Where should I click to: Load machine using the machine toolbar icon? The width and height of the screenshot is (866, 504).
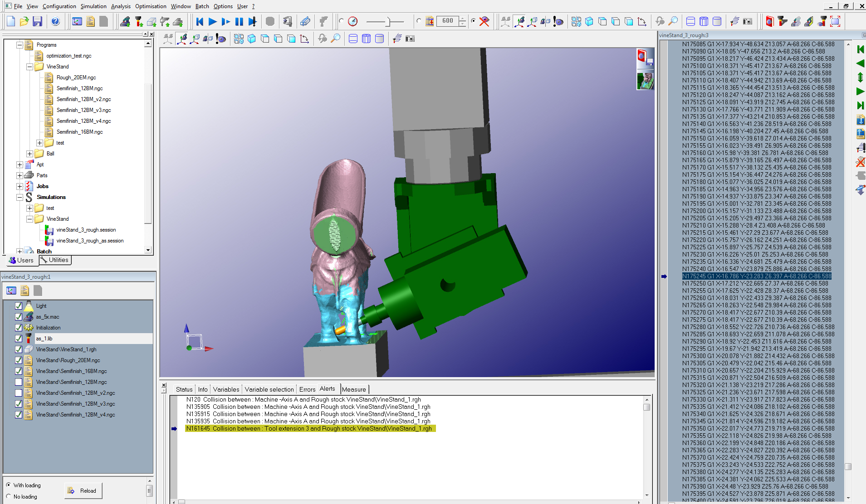click(125, 21)
